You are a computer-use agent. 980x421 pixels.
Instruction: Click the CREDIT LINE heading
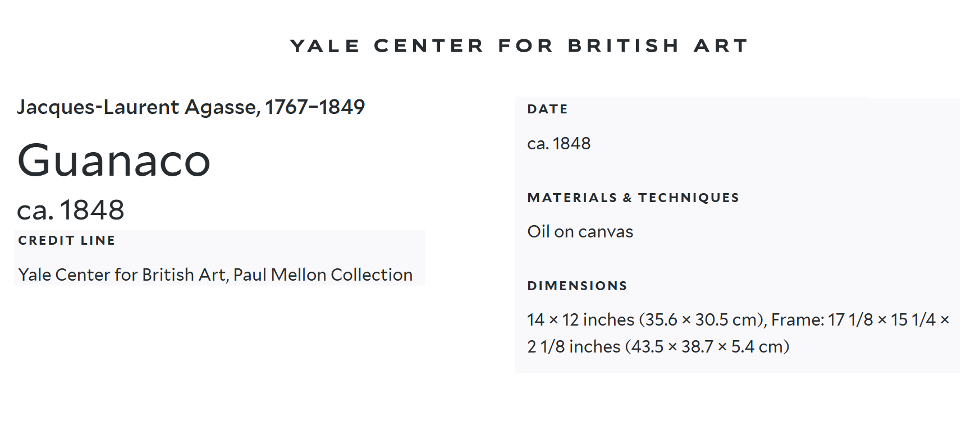click(x=67, y=240)
